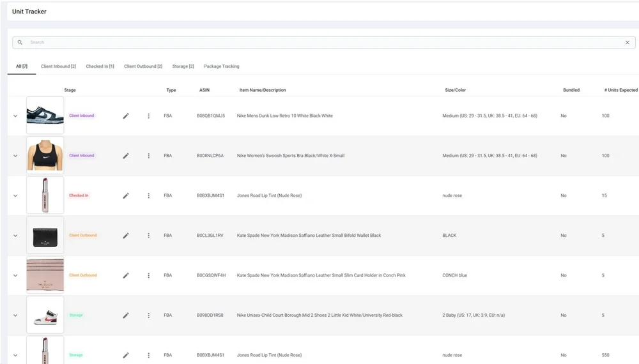Open more options for Checked In Lip Tint row

[149, 196]
